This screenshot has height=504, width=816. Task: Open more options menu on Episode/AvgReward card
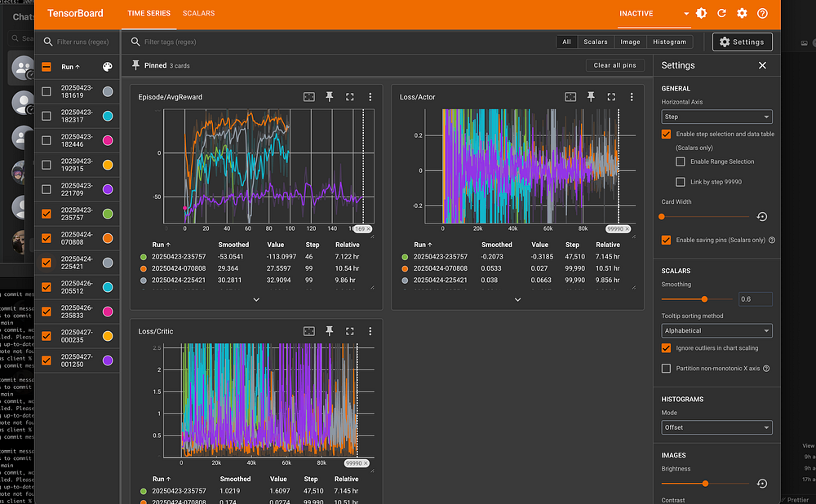tap(370, 96)
